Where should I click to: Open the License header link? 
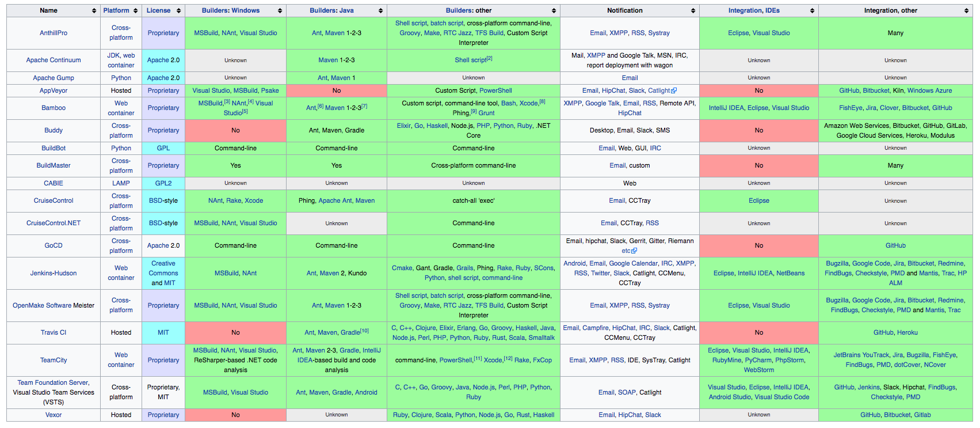coord(158,10)
